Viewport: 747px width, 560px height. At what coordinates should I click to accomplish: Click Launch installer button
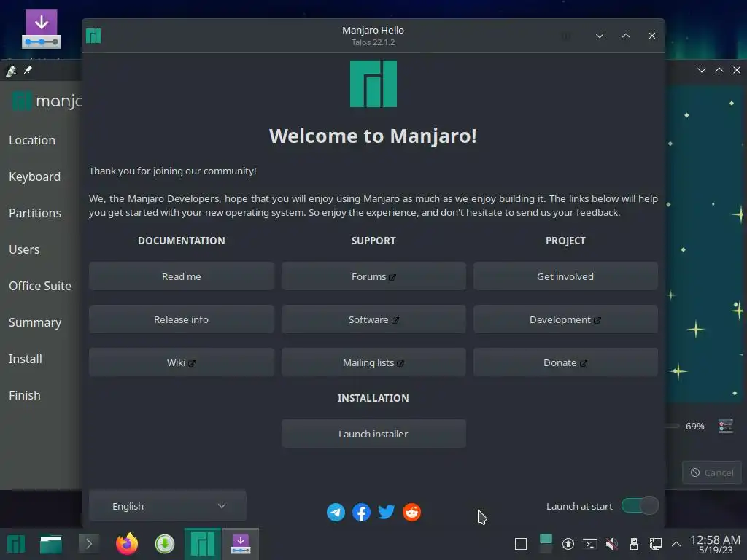(373, 434)
